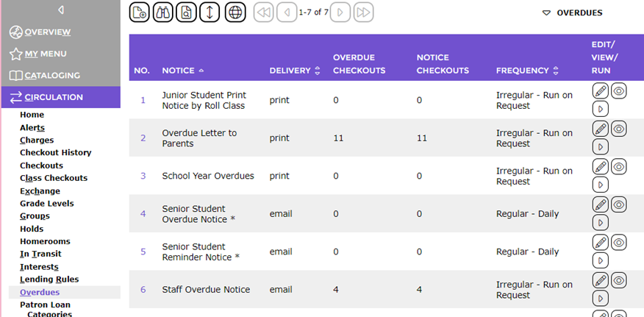This screenshot has height=317, width=644.
Task: Run Junior Student Print Notice
Action: coord(601,110)
